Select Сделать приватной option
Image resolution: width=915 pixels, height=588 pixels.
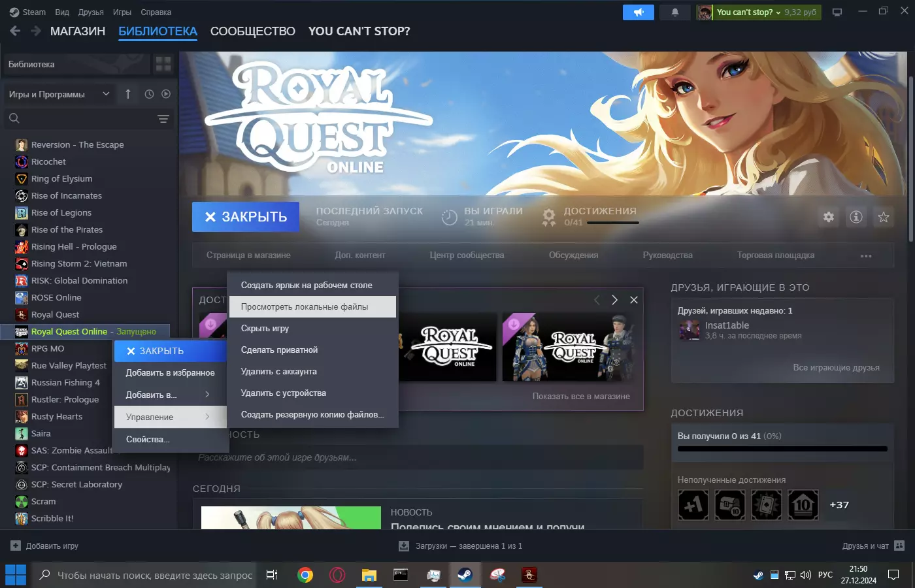pos(312,350)
